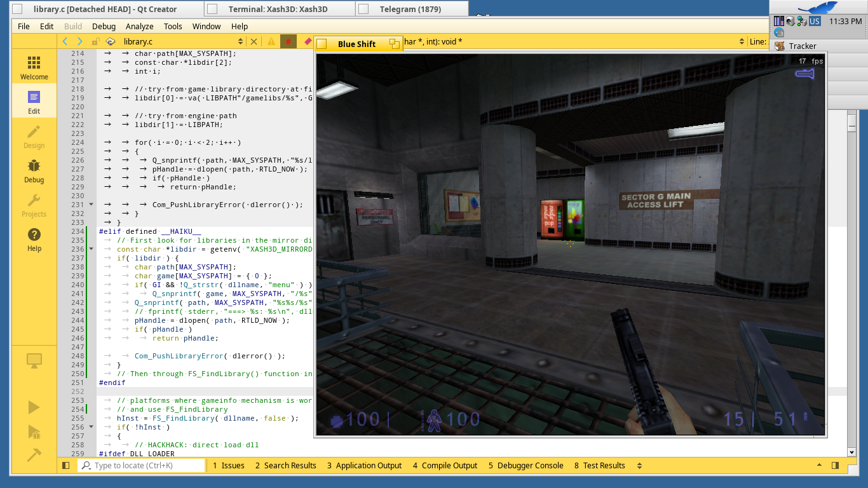This screenshot has width=868, height=488.
Task: Show the Search Results pane
Action: (x=285, y=466)
